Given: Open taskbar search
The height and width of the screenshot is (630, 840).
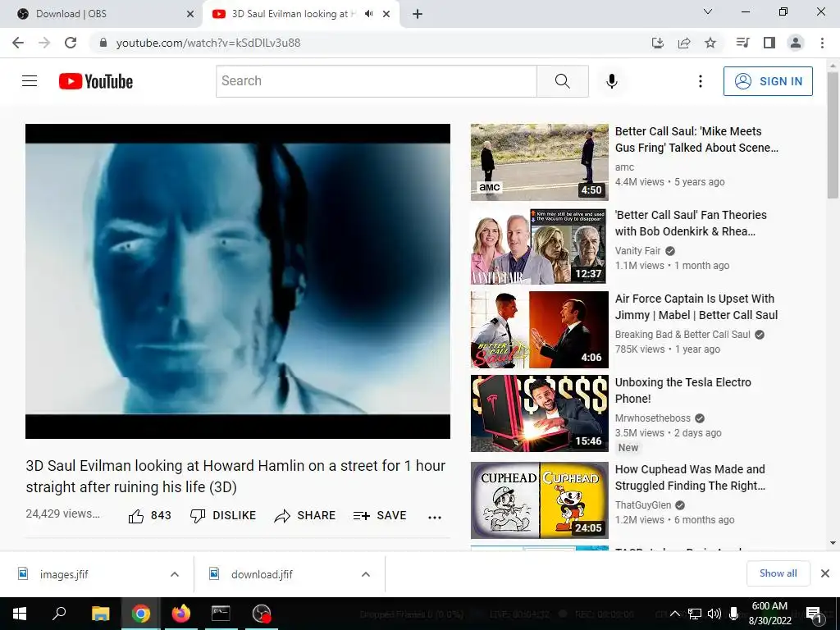Looking at the screenshot, I should tap(59, 614).
